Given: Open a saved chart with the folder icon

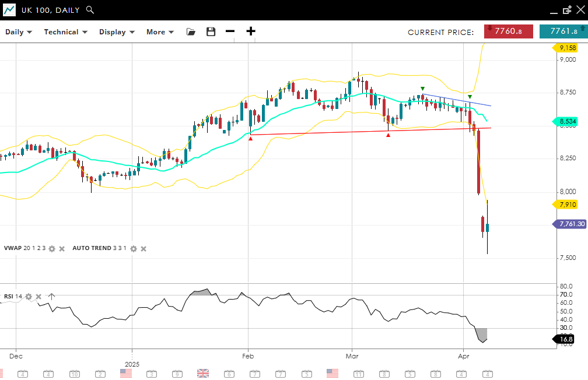Looking at the screenshot, I should coord(191,31).
